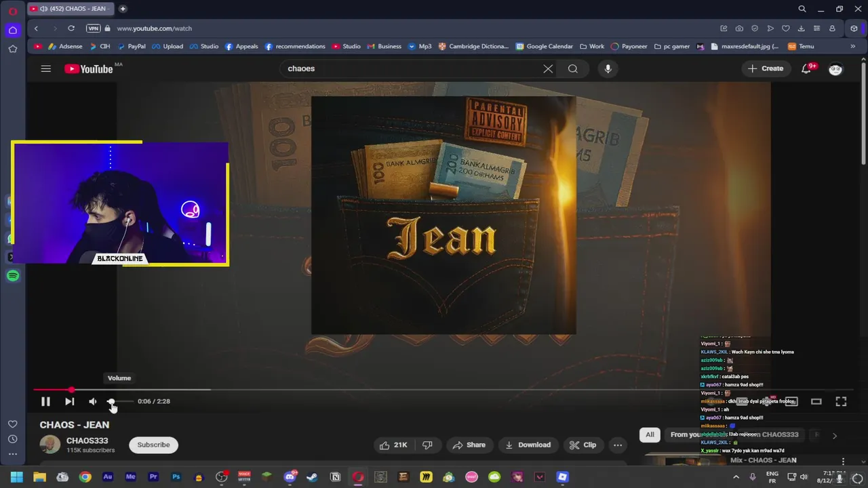
Task: Go back in the browser
Action: [36, 28]
